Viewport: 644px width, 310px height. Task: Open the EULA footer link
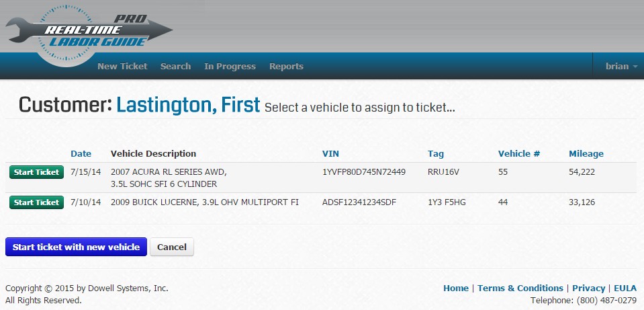625,288
